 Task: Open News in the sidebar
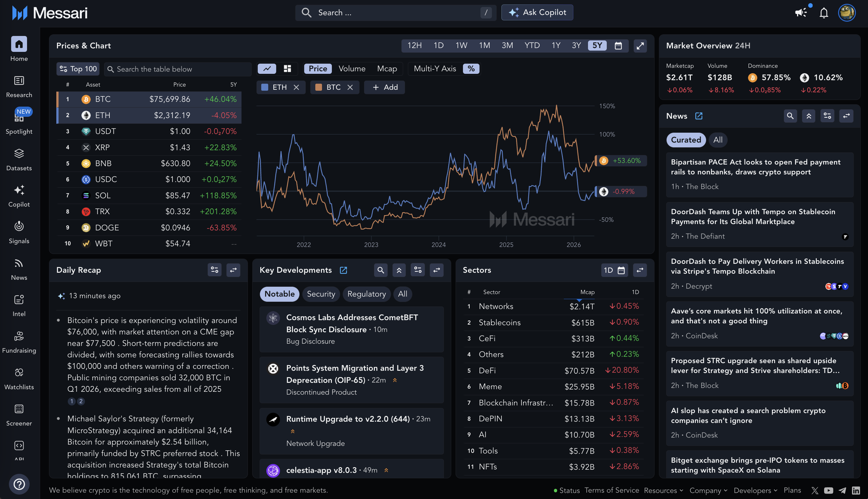coord(19,269)
